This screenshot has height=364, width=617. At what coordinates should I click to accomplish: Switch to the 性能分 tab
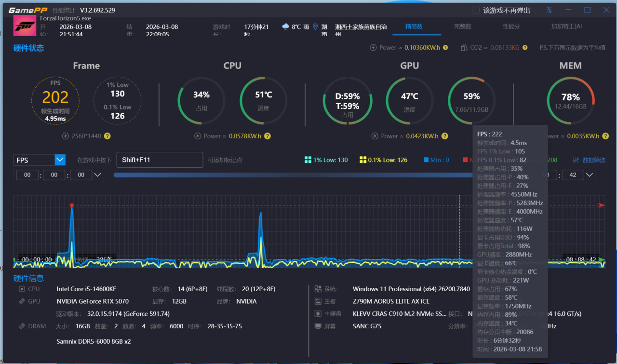(511, 27)
